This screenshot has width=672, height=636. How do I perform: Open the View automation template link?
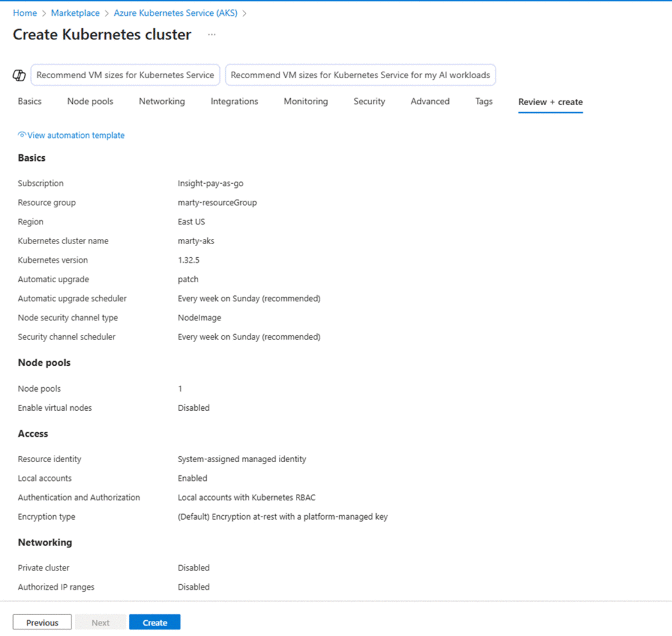click(x=72, y=135)
